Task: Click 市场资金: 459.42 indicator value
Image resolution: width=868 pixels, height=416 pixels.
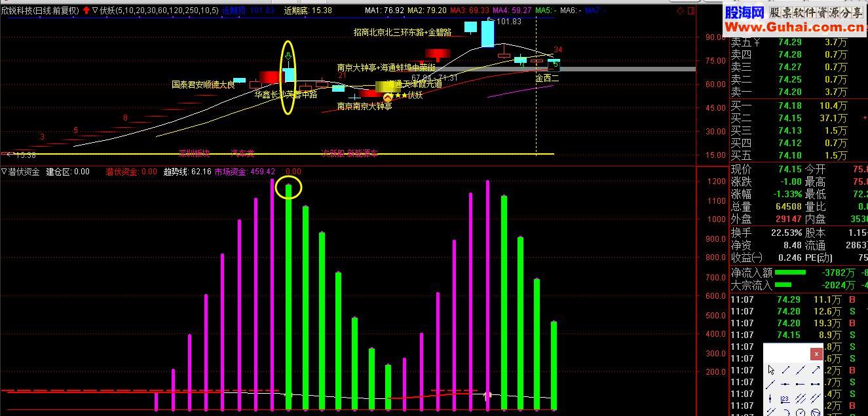Action: (244, 172)
